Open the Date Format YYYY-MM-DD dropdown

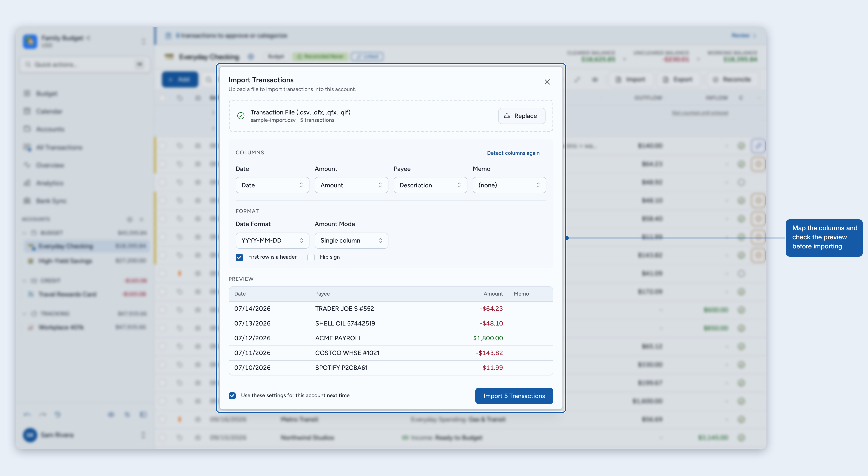click(272, 240)
